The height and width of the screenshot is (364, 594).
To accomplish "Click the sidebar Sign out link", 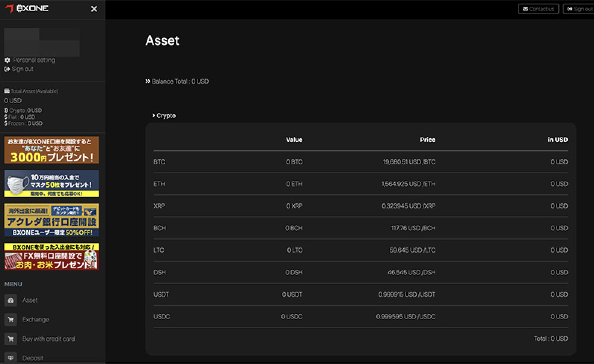I will coord(22,69).
